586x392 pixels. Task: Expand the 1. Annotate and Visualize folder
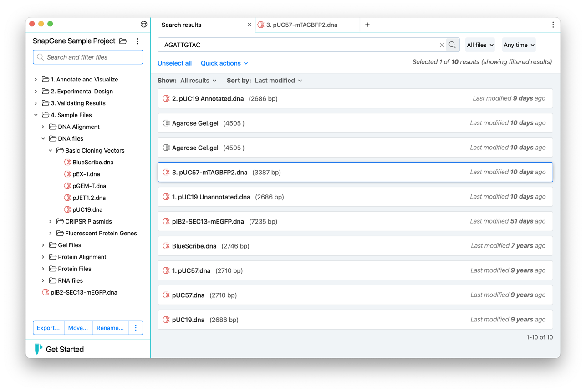pos(36,79)
